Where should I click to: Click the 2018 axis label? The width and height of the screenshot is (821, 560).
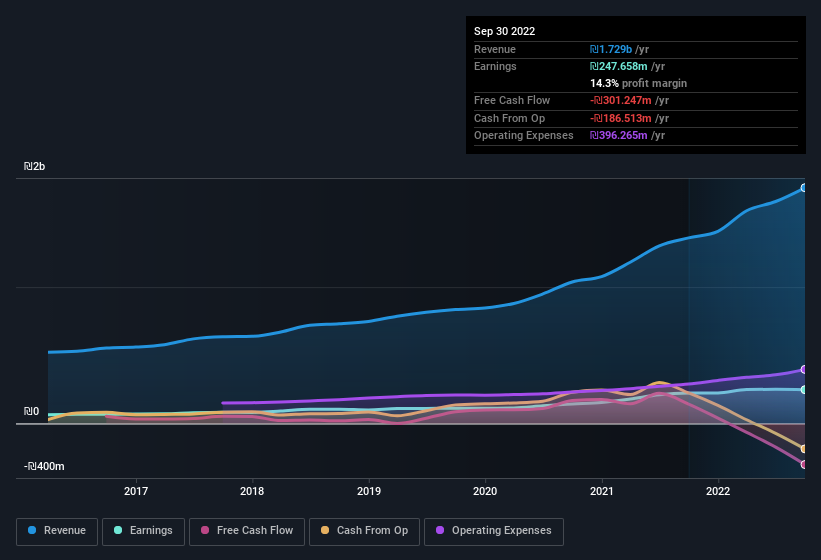(252, 491)
